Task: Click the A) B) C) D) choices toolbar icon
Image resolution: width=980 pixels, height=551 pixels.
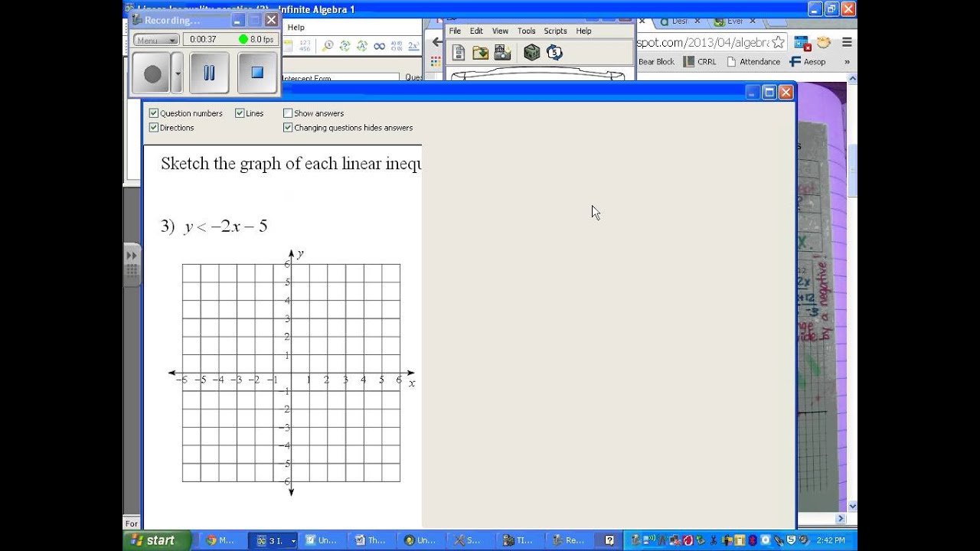Action: click(396, 46)
